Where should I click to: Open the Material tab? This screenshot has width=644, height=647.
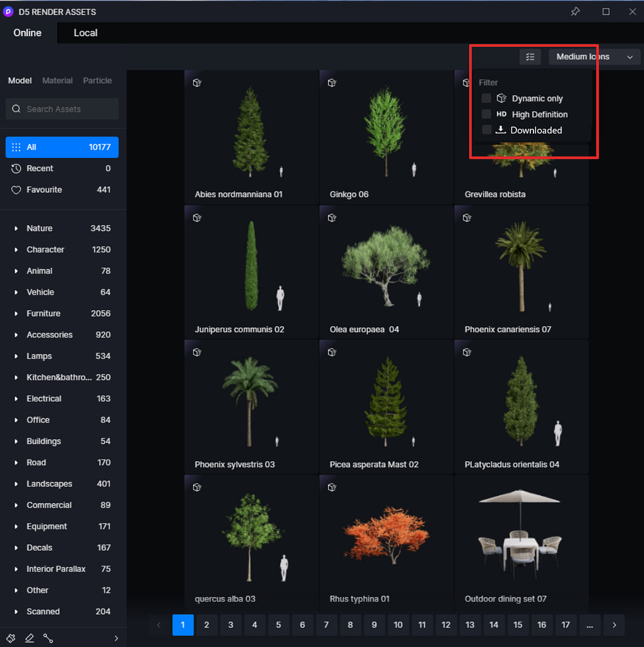click(57, 80)
